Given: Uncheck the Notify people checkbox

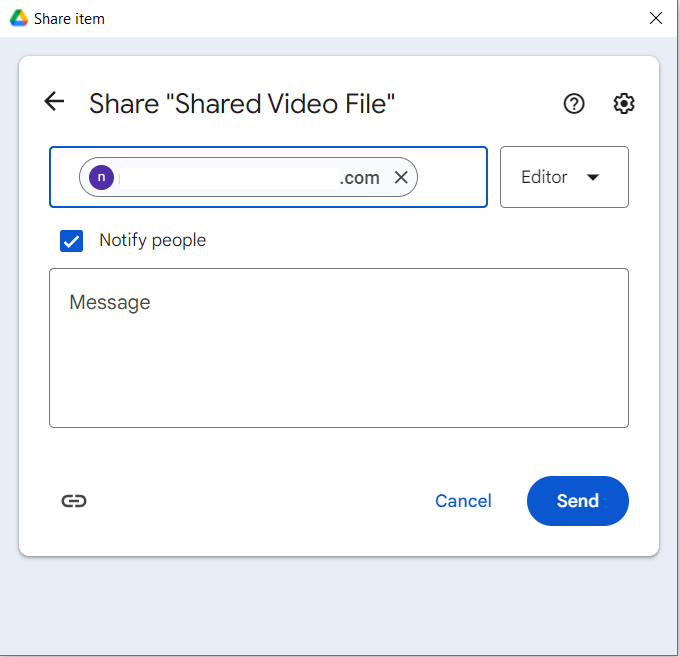Looking at the screenshot, I should 71,240.
